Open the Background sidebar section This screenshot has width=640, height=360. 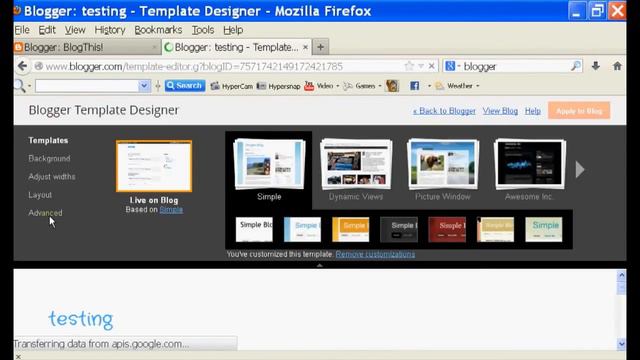coord(49,158)
